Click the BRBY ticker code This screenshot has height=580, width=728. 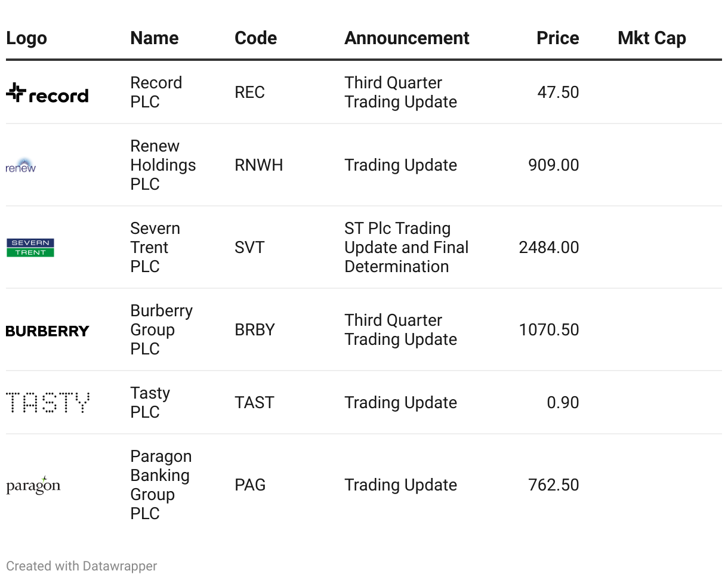(254, 330)
